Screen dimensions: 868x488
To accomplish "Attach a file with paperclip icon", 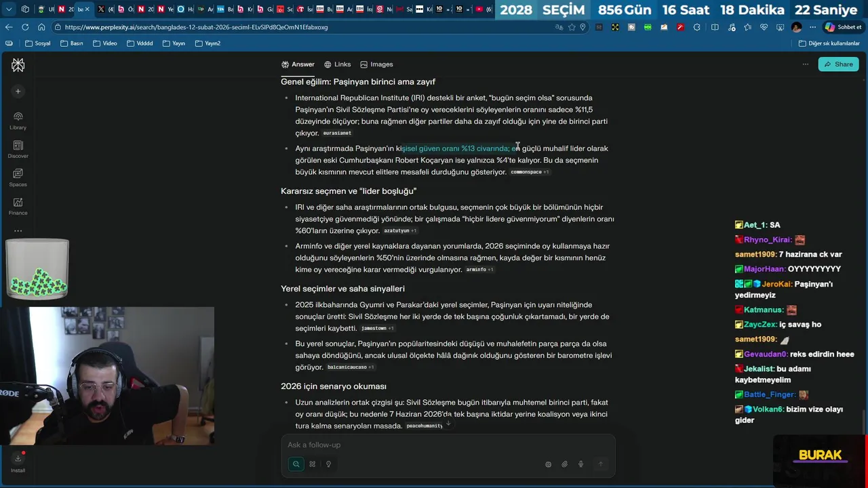I will click(x=564, y=464).
